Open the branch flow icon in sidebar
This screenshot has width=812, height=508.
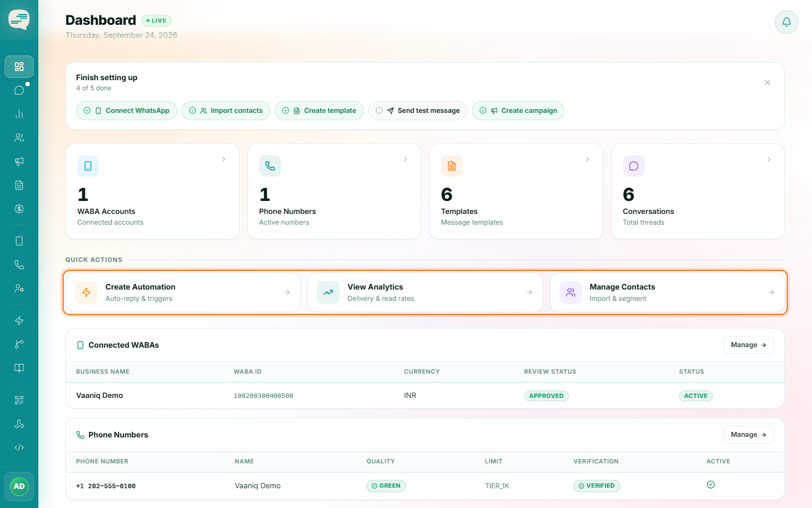(x=19, y=344)
